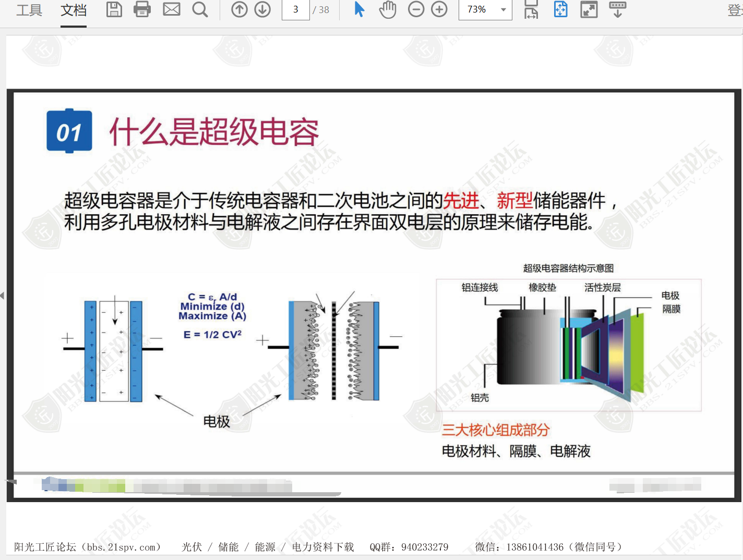Open the search magnifier icon
Screen dimensions: 743x560
[200, 9]
